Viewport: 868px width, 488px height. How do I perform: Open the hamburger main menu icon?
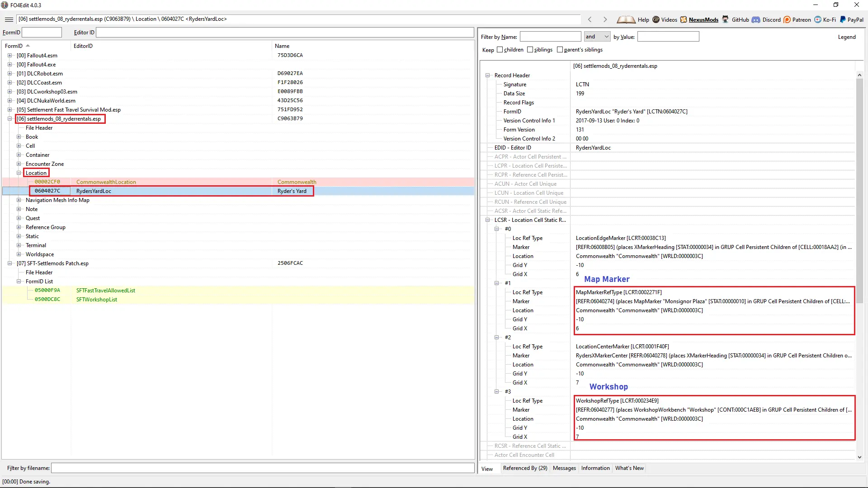click(x=9, y=19)
